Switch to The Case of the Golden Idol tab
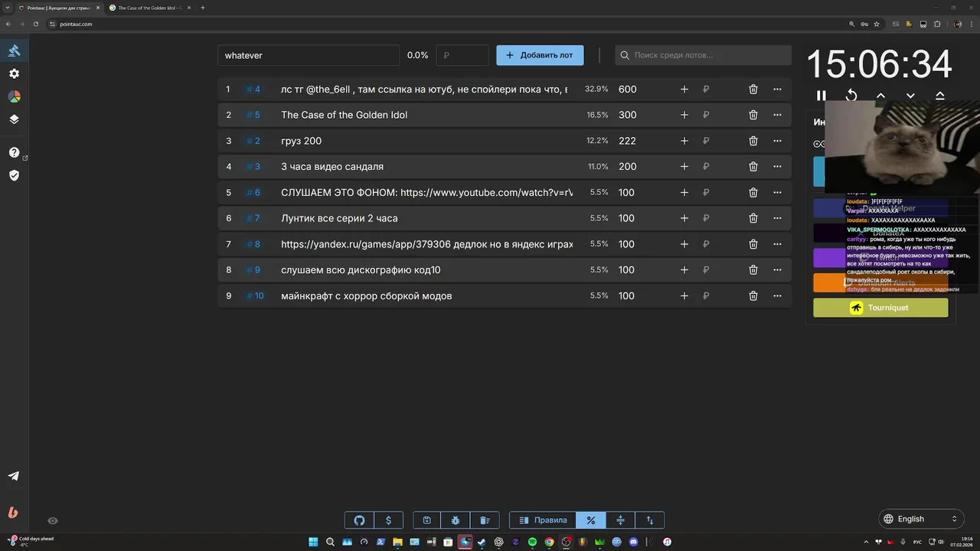This screenshot has height=551, width=980. click(149, 8)
